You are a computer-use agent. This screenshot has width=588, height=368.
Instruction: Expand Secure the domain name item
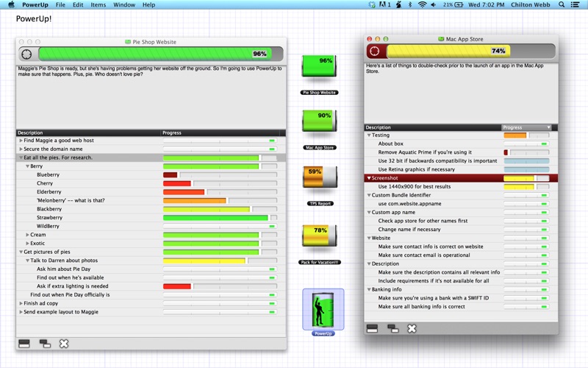pyautogui.click(x=21, y=149)
